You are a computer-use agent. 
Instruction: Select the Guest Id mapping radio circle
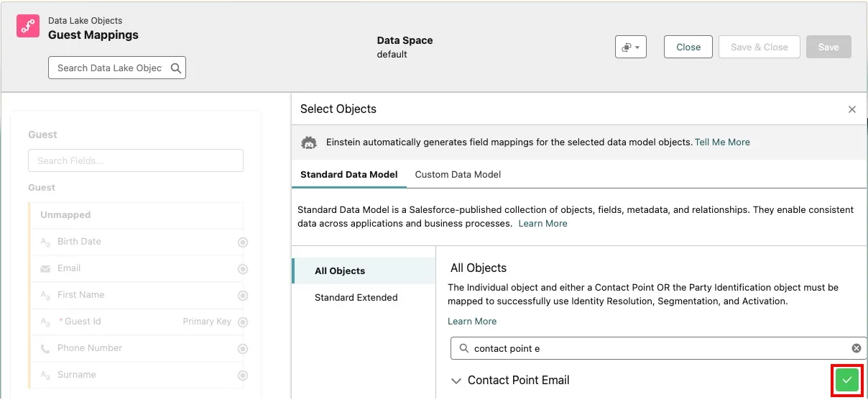(x=243, y=322)
